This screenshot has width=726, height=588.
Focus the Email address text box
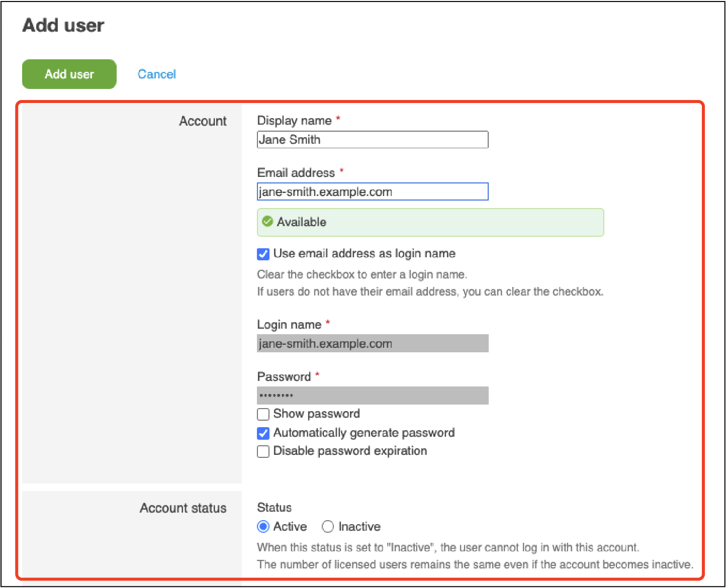[x=372, y=192]
